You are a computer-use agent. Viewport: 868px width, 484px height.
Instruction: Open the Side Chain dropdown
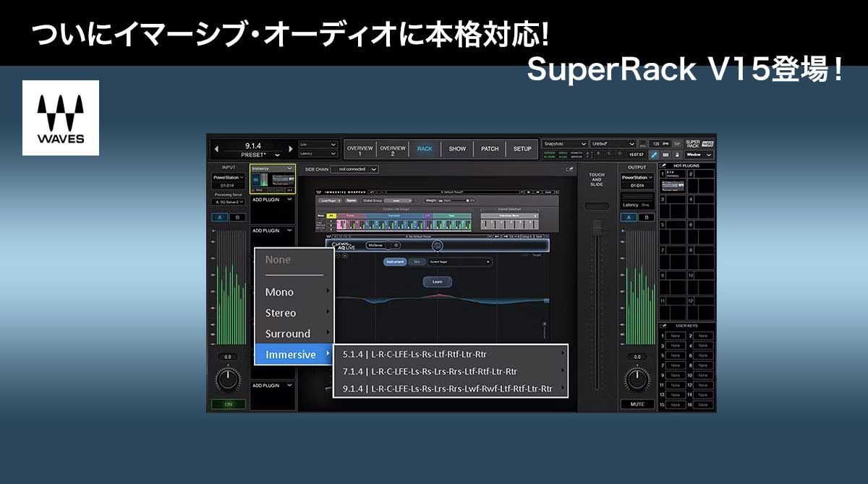(x=354, y=169)
